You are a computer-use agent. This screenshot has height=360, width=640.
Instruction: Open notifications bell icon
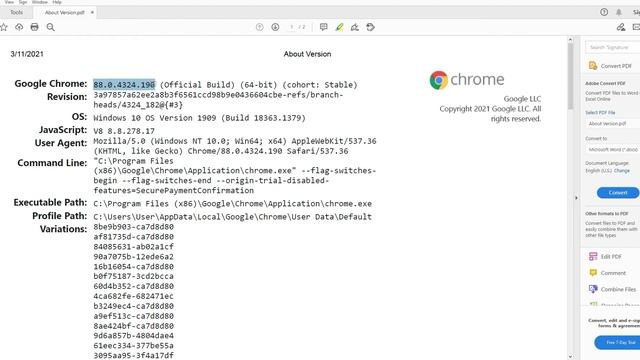[619, 12]
